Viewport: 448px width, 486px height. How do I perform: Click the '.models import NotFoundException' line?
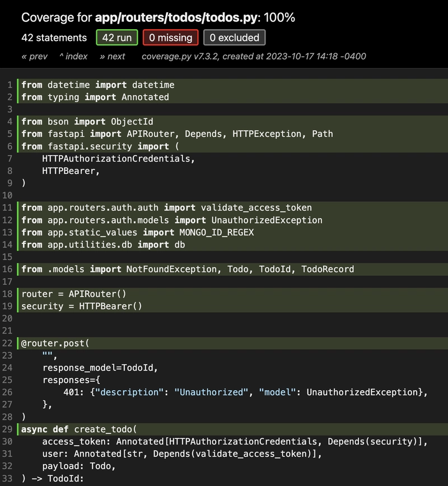[188, 269]
